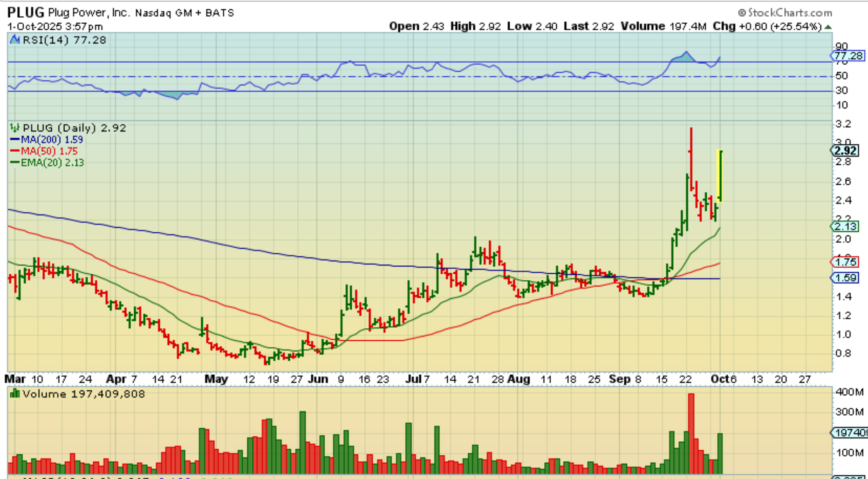
Task: Click the RSI indicator mountain icon
Action: (x=15, y=40)
